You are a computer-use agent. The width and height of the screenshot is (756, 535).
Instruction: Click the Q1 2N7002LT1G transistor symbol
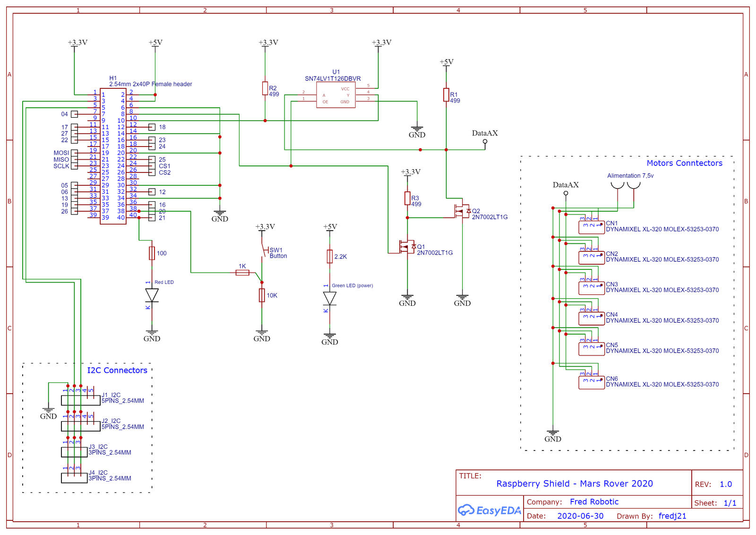click(408, 246)
